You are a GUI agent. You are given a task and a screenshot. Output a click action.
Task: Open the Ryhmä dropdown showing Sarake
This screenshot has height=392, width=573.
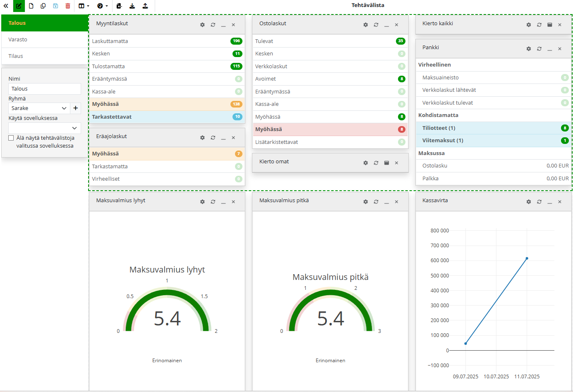[39, 108]
